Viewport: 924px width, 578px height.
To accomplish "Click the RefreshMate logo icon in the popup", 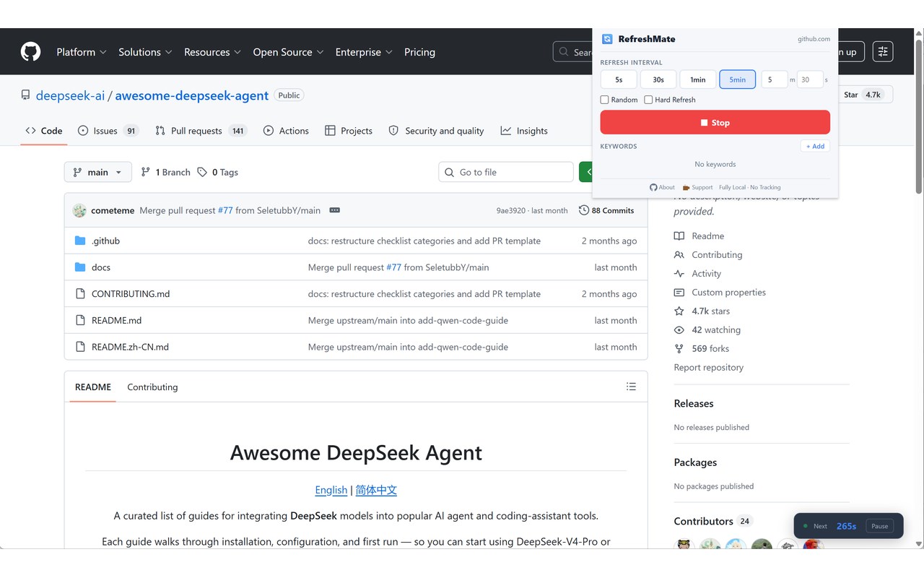I will click(x=607, y=39).
